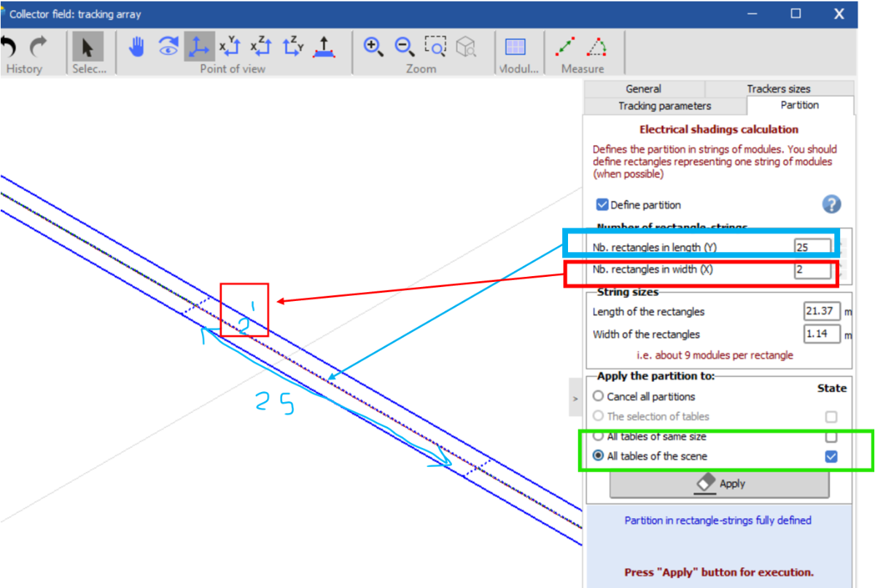Activate zoom to rectangle selection
Screen dimensions: 875x588
click(435, 47)
